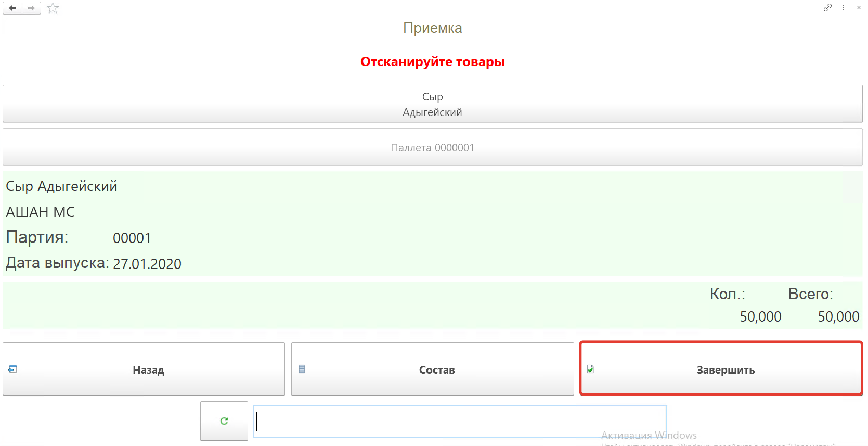868x446 pixels.
Task: Close the Приемка form
Action: [x=859, y=7]
